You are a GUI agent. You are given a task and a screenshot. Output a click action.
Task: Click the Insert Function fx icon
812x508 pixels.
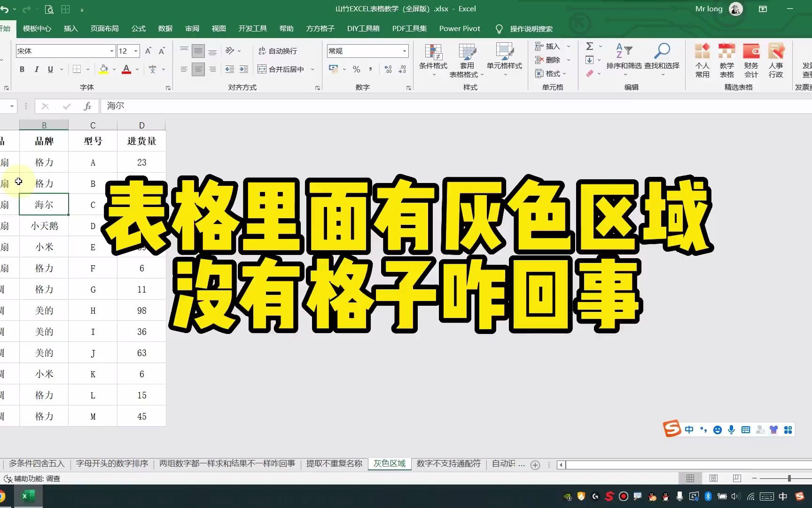tap(87, 106)
